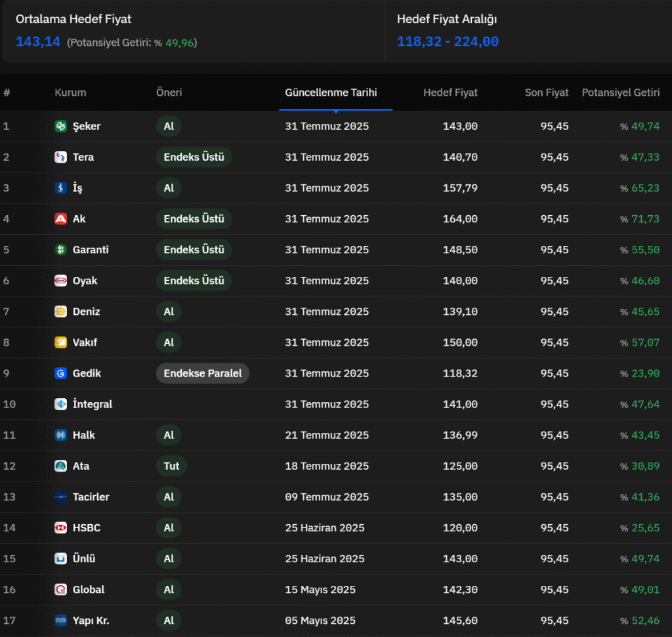Open the İntegral institution name

pyautogui.click(x=93, y=404)
